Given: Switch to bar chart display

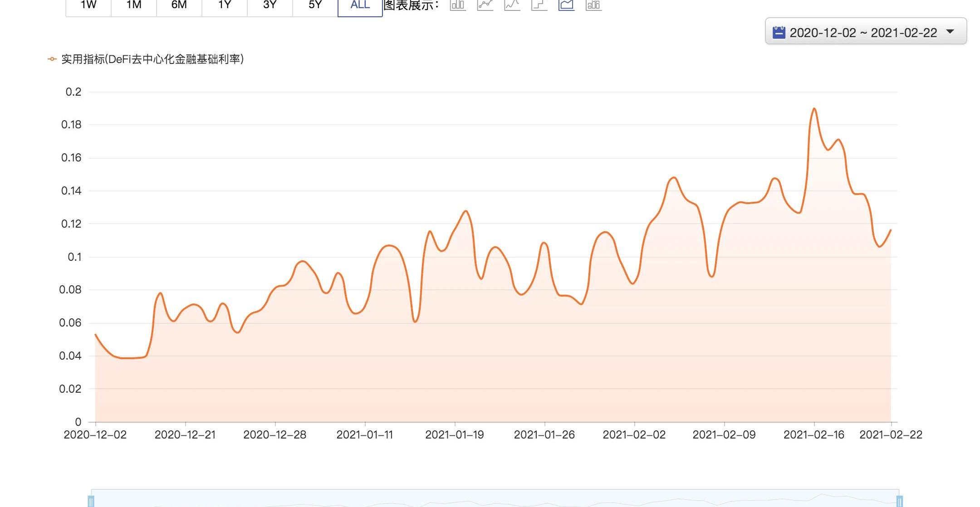Looking at the screenshot, I should pos(458,5).
